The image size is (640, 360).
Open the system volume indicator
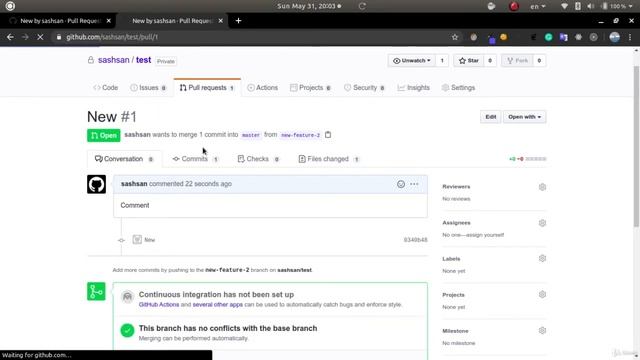pyautogui.click(x=591, y=6)
